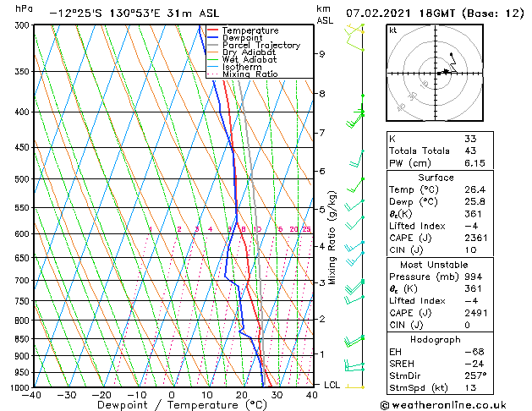Click the StmSpd (kt) value 13

click(470, 388)
